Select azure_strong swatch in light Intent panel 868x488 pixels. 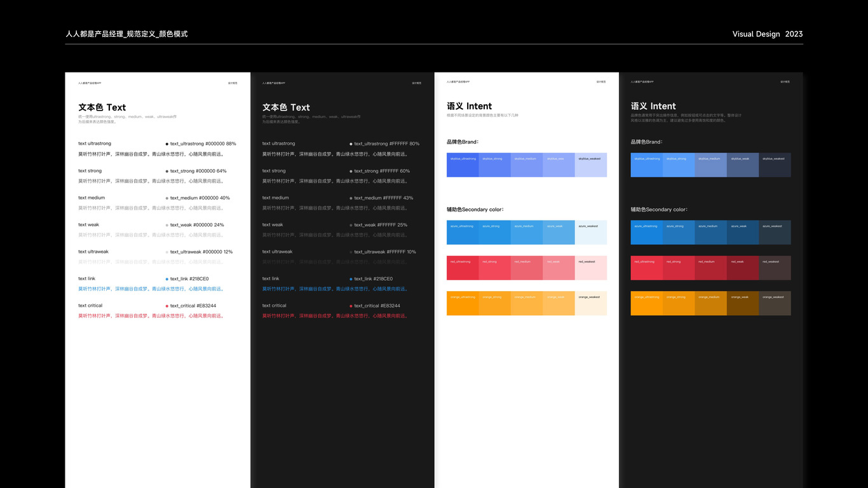495,232
